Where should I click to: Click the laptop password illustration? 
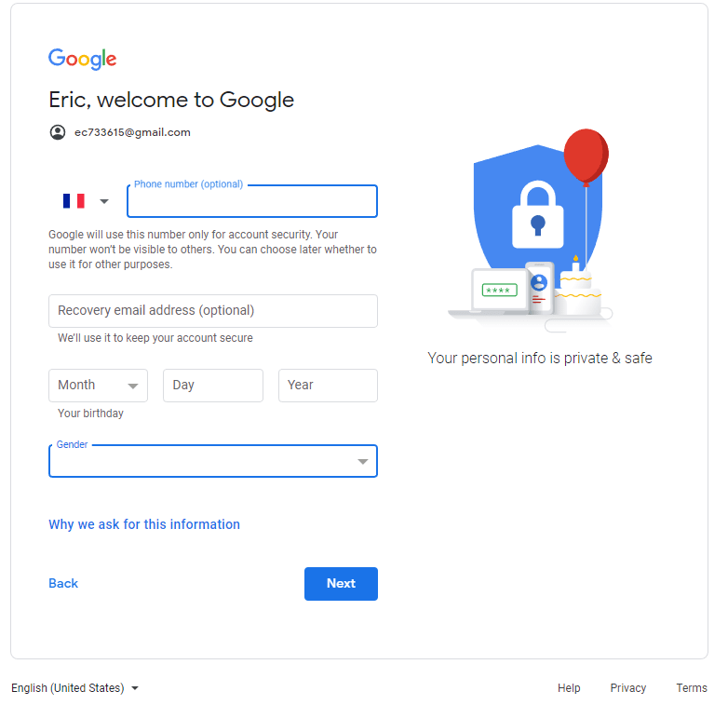click(498, 291)
